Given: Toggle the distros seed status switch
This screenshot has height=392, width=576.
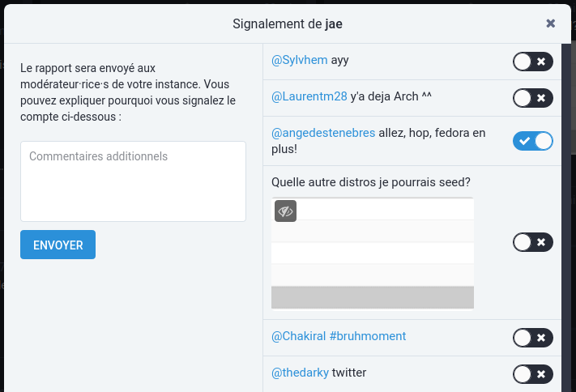Looking at the screenshot, I should (x=533, y=242).
